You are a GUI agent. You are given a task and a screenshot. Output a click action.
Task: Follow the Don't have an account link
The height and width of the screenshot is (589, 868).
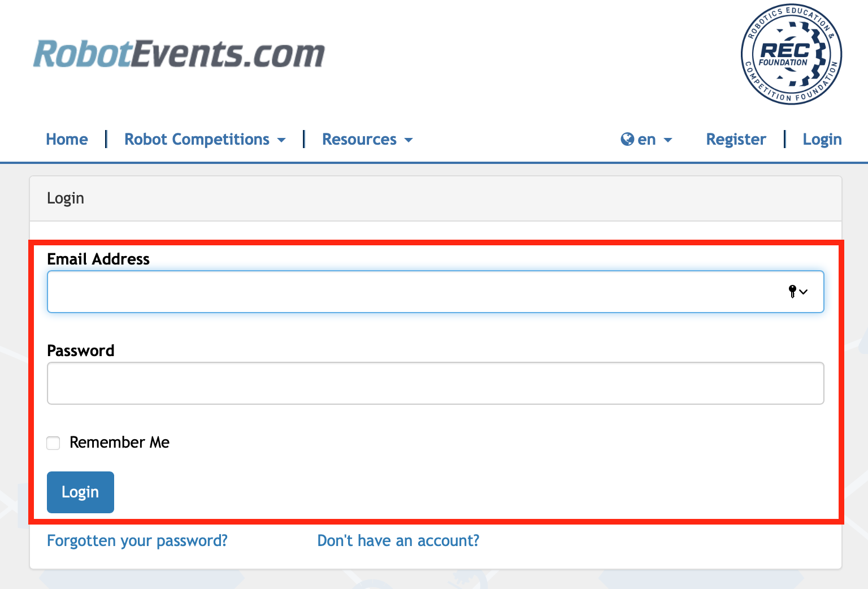[x=398, y=541]
